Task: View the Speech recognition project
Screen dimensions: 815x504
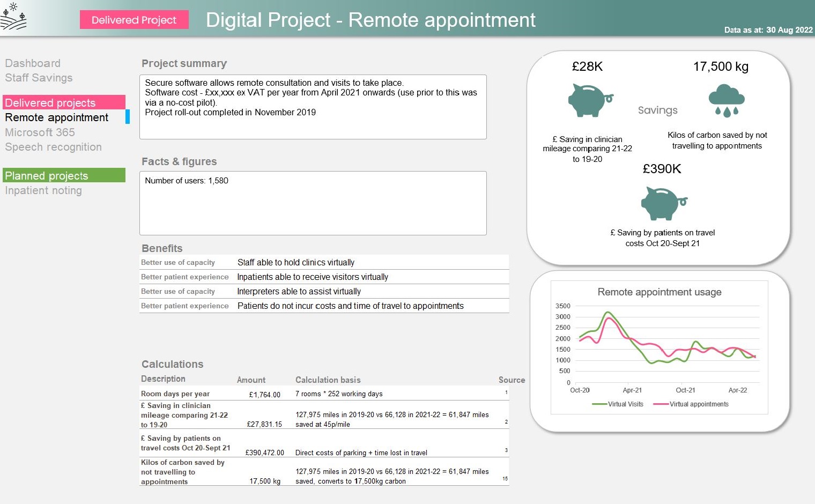Action: [53, 147]
